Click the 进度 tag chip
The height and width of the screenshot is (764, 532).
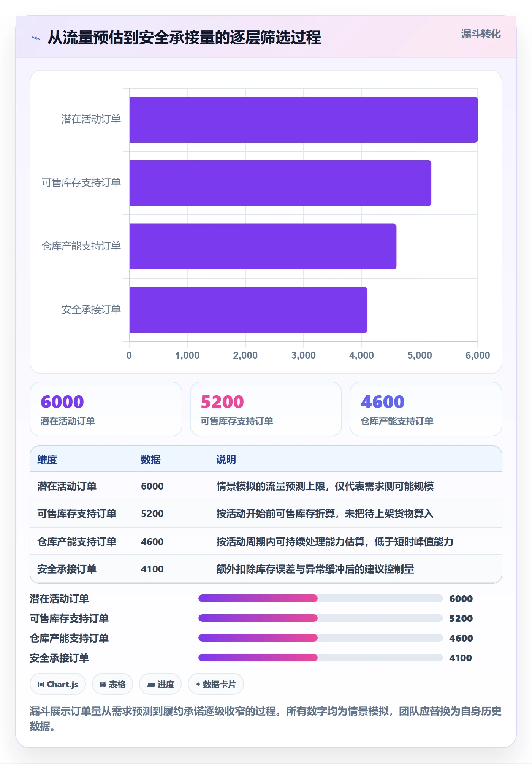pyautogui.click(x=160, y=684)
